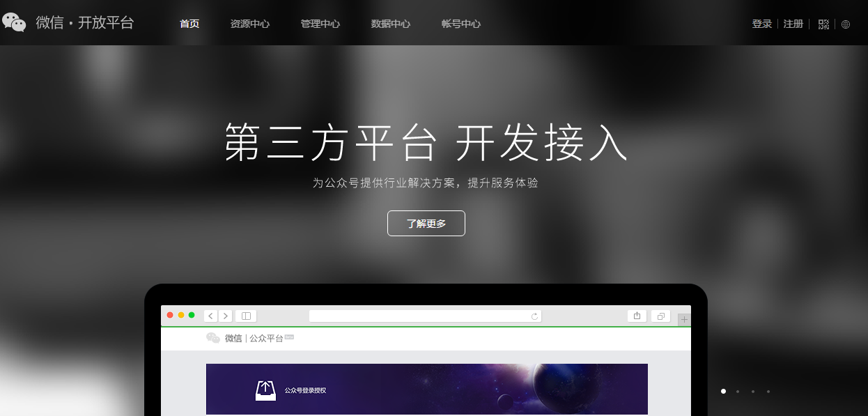The height and width of the screenshot is (416, 868).
Task: Click the 微信·开放平台 title text
Action: coord(85,23)
